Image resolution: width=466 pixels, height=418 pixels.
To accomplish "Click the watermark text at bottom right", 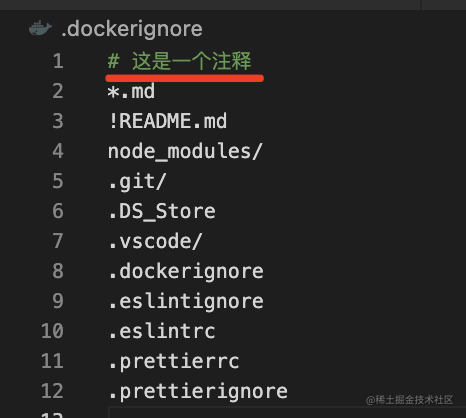I will (409, 400).
